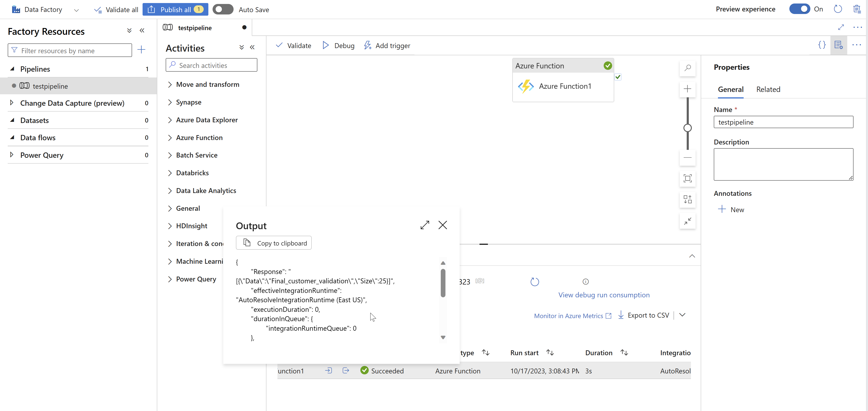Collapse the Pipelines tree group
The image size is (868, 411).
pos(12,69)
